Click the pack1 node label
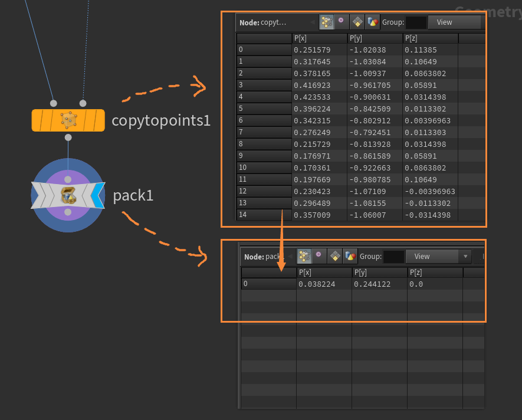The width and height of the screenshot is (522, 420). tap(133, 195)
